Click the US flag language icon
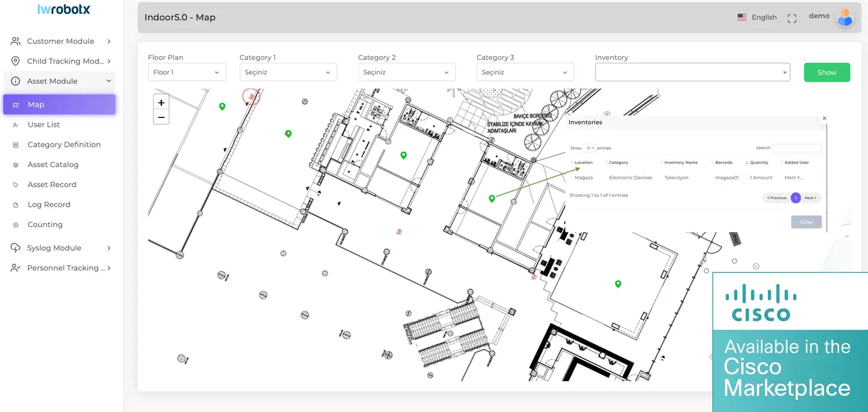The height and width of the screenshot is (412, 868). pos(742,17)
